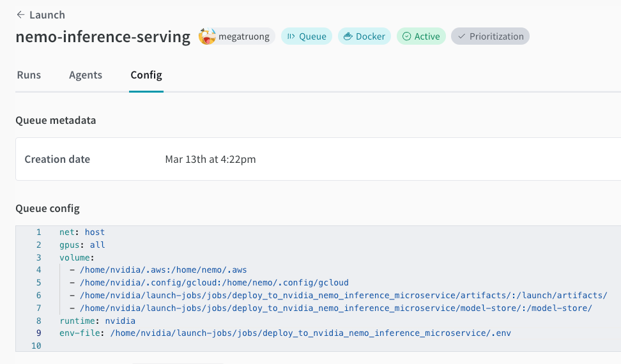Click the megatruong avatar emoji
621x364 pixels.
click(x=207, y=36)
